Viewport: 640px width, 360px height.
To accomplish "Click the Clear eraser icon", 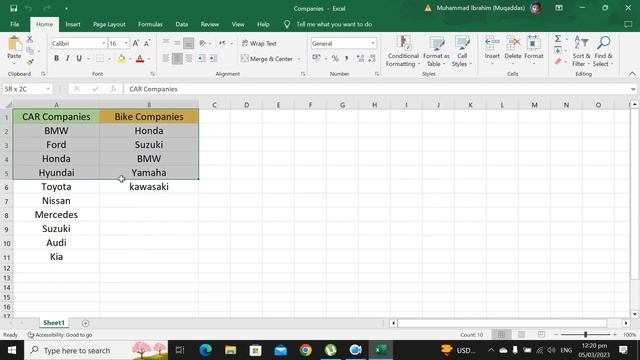I will [x=558, y=62].
